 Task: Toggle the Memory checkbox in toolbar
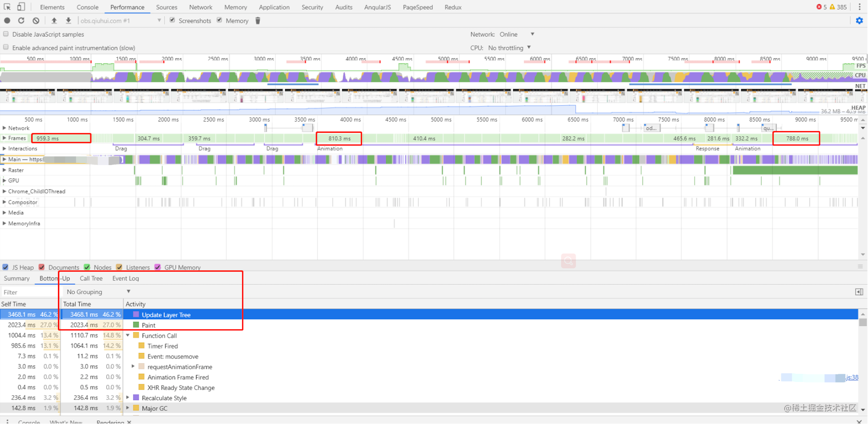219,20
